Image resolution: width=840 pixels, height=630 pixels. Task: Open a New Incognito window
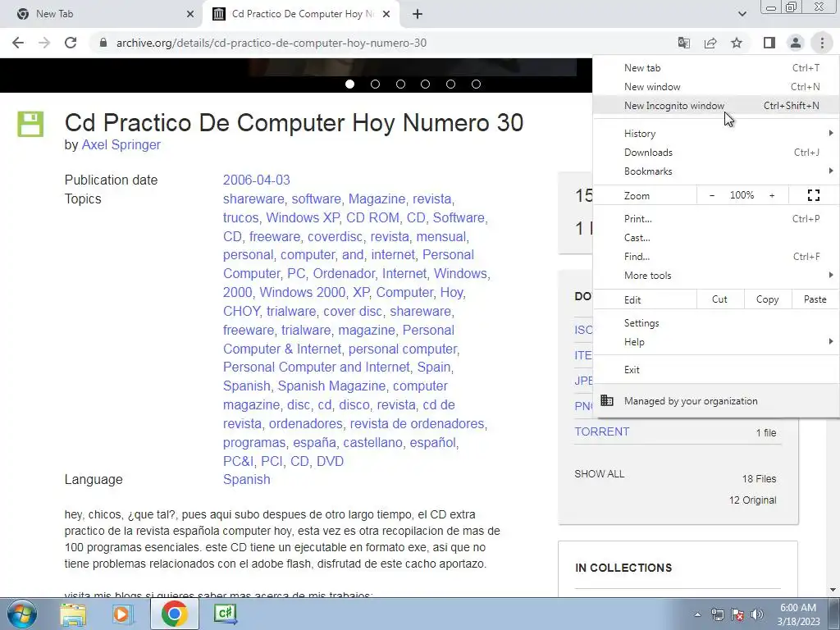[x=715, y=106]
